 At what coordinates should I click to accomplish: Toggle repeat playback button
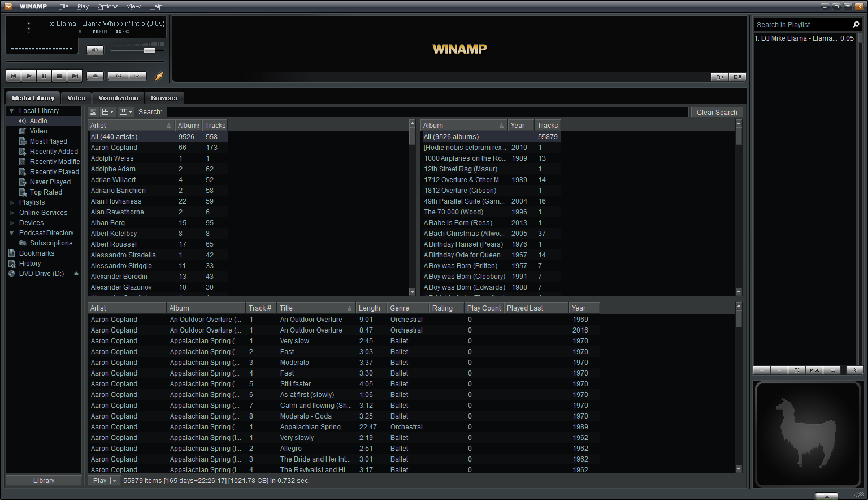(138, 75)
